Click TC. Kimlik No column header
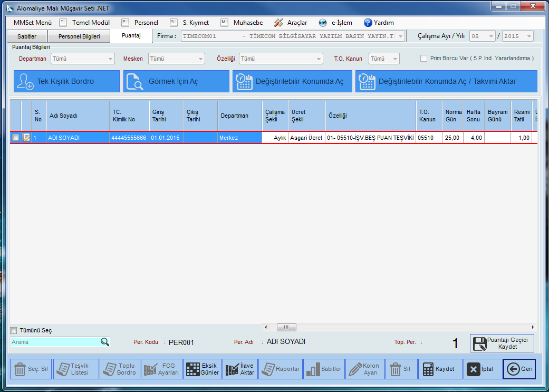Viewport: 549px width, 392px height. click(x=130, y=116)
